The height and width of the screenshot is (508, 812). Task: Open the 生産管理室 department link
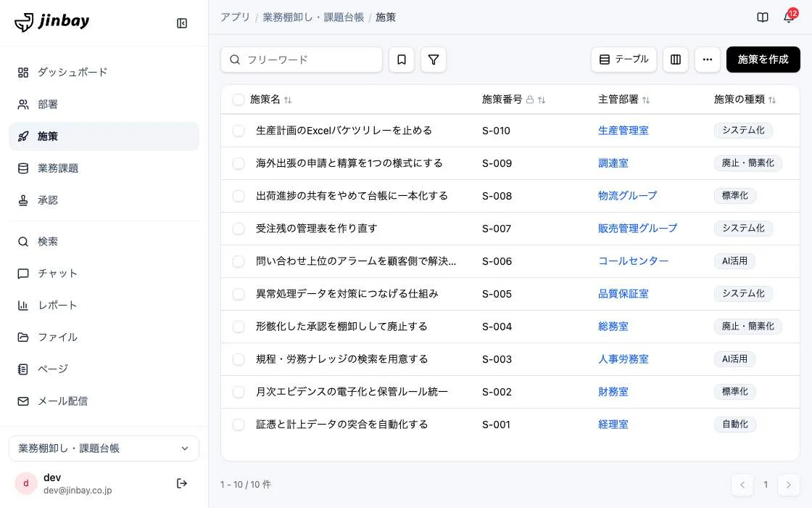point(623,131)
